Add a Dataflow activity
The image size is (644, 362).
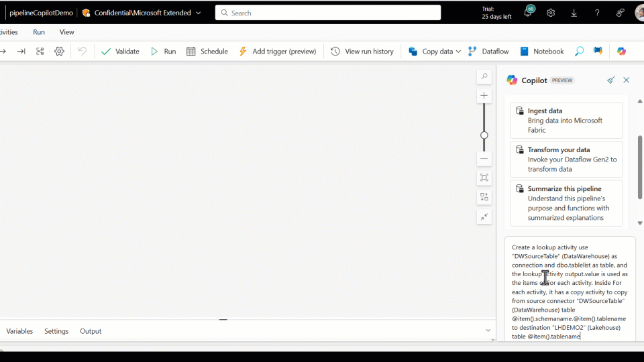(x=489, y=52)
